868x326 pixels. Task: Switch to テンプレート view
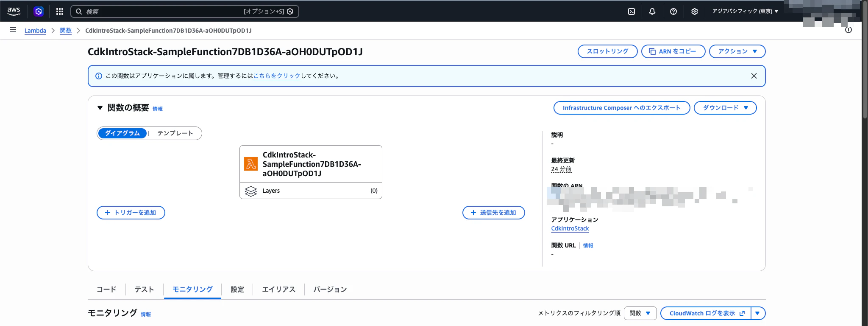(x=175, y=133)
